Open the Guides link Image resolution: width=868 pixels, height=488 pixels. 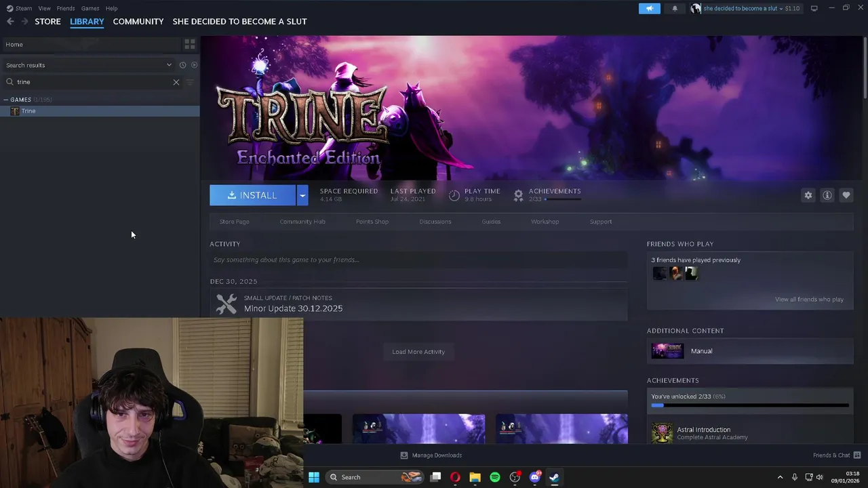coord(491,222)
